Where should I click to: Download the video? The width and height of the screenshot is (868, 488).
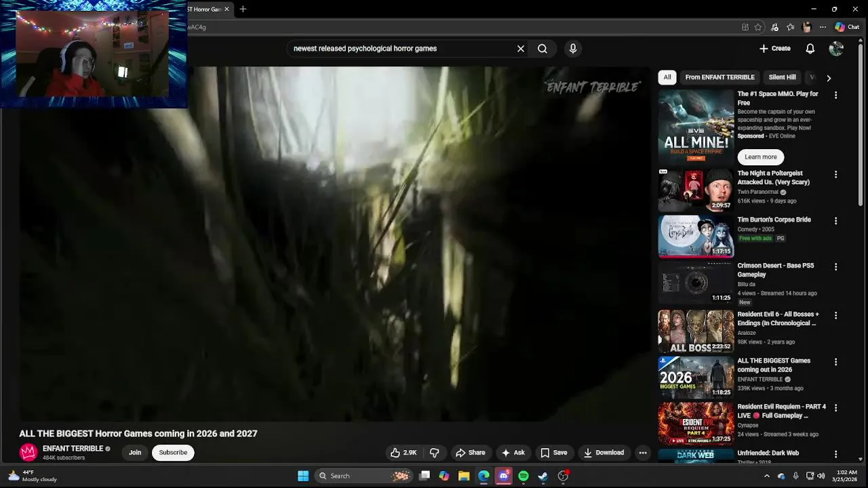click(604, 453)
